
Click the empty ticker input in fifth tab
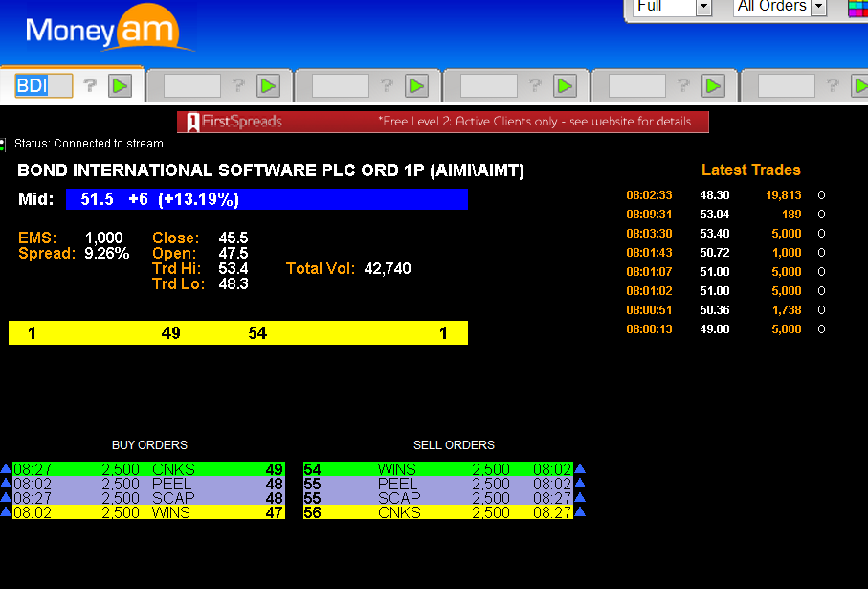(x=637, y=86)
